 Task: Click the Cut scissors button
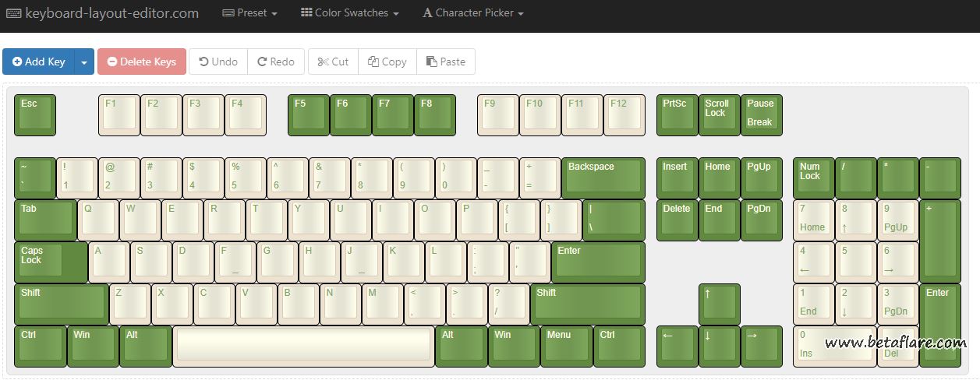pos(333,62)
